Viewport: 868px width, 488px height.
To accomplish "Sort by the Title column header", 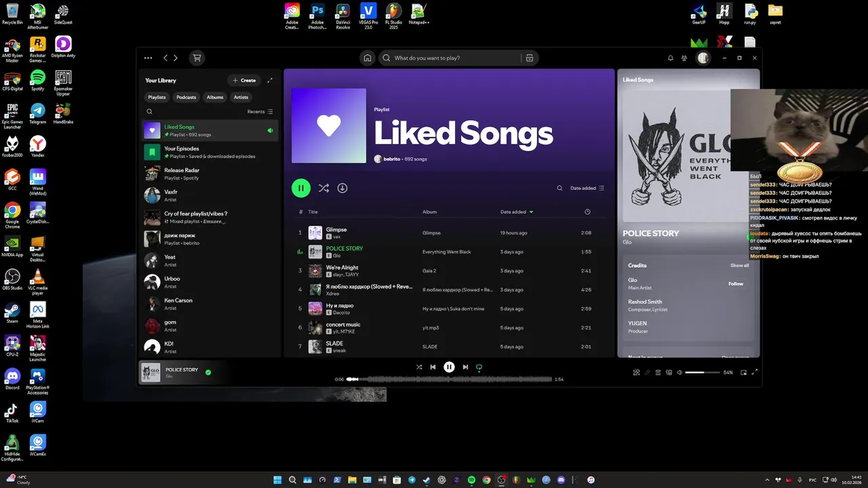I will click(x=313, y=212).
